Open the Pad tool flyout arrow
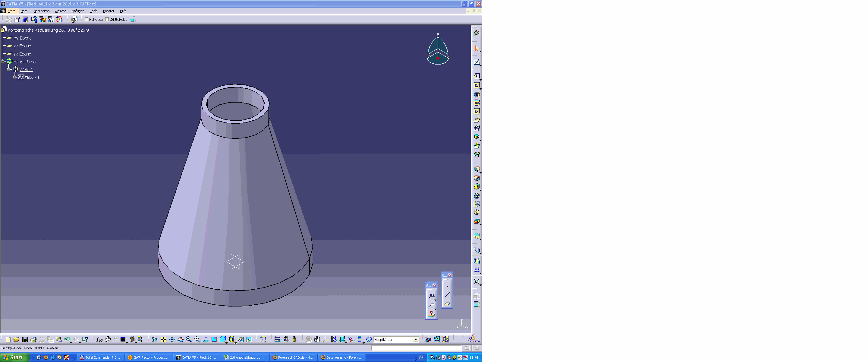The image size is (868, 362). 480,80
